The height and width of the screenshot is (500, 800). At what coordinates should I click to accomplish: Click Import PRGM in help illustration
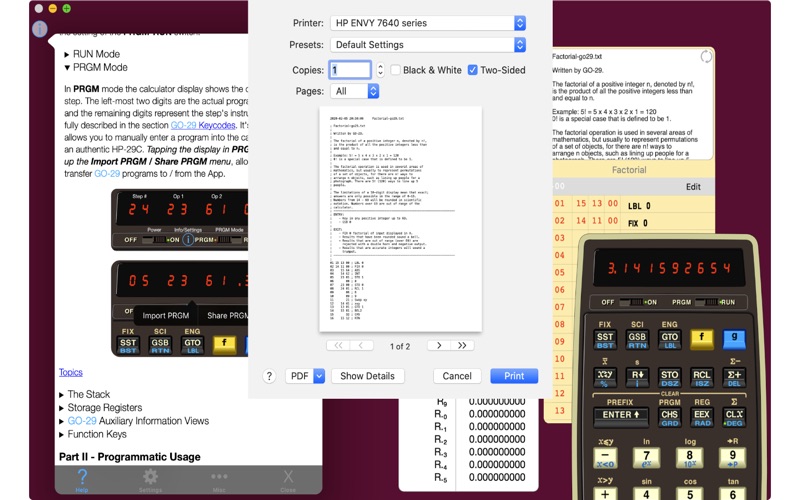pyautogui.click(x=166, y=316)
